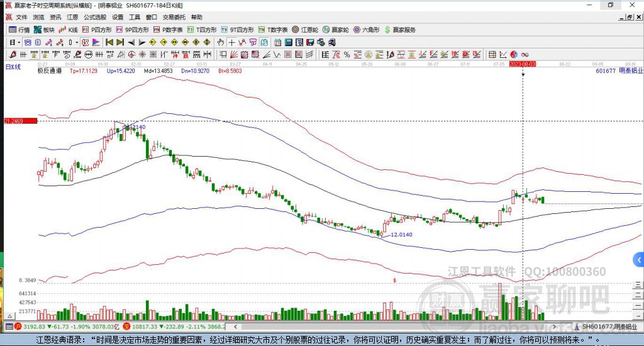Open the 赢家轮 wheel tool
This screenshot has height=346, width=644.
tap(336, 30)
